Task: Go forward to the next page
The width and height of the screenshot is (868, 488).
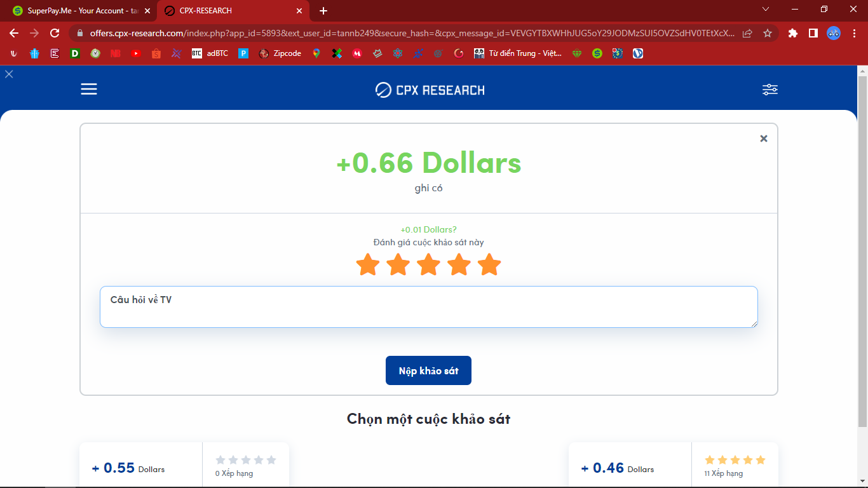Action: pos(34,33)
